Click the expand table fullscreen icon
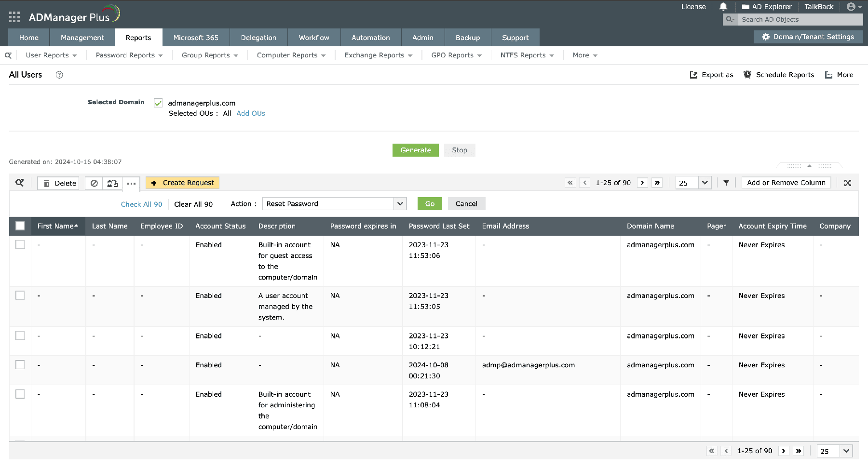Screen dimensions: 868x469 coord(848,183)
